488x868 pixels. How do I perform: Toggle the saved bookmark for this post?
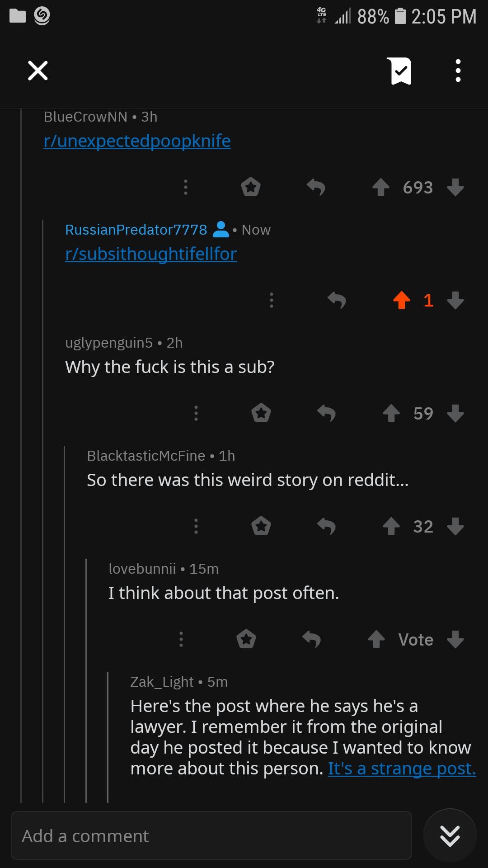point(399,71)
